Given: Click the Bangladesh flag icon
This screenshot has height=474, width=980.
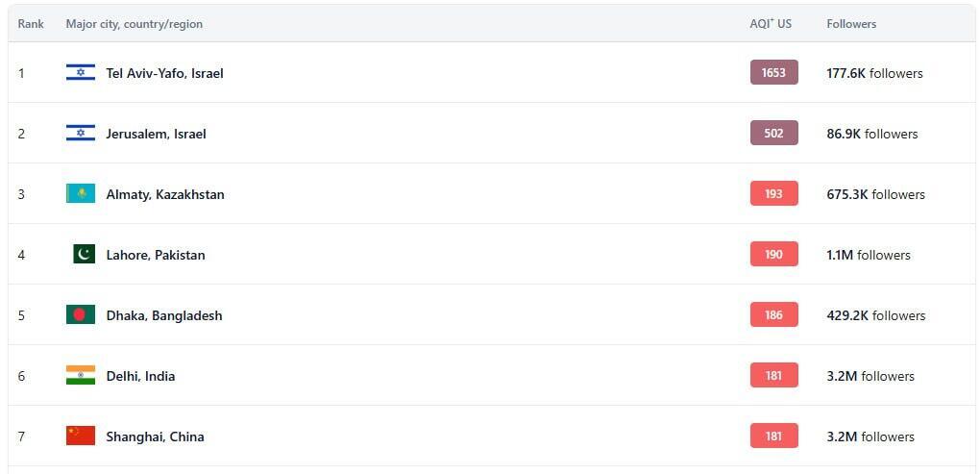Looking at the screenshot, I should (81, 314).
